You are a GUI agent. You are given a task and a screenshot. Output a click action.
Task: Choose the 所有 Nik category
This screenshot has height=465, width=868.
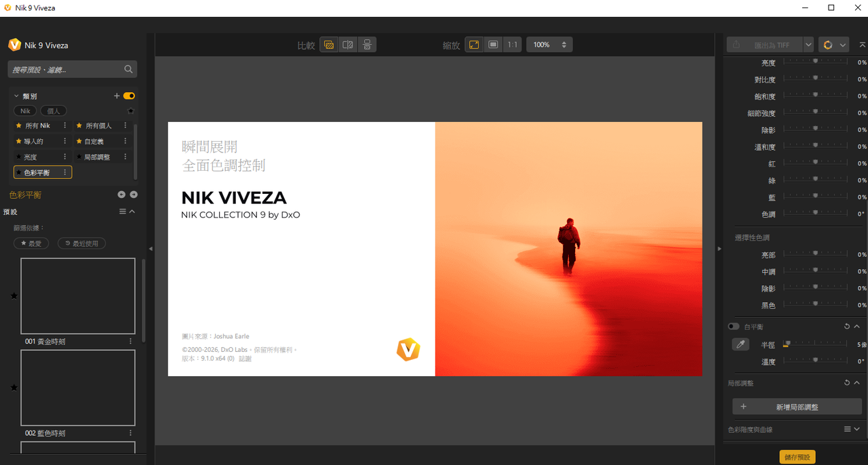click(38, 125)
